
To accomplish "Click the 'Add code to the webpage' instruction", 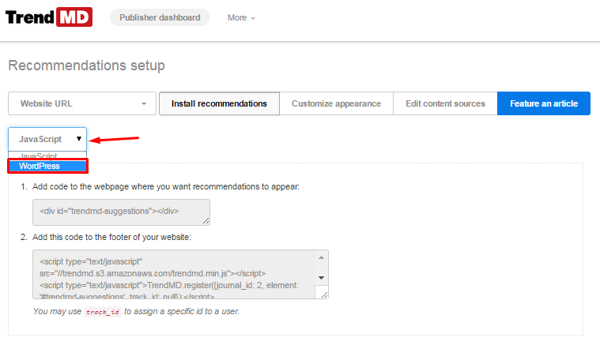I will tap(166, 186).
